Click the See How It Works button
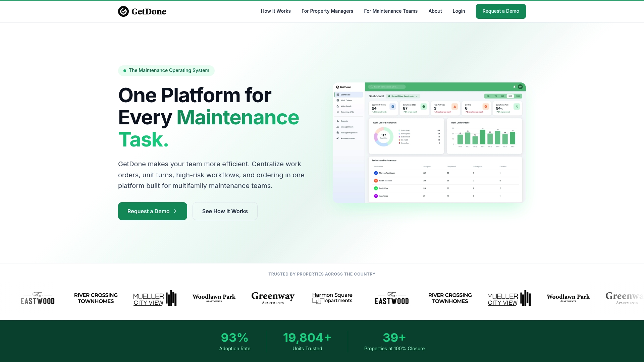 tap(225, 211)
